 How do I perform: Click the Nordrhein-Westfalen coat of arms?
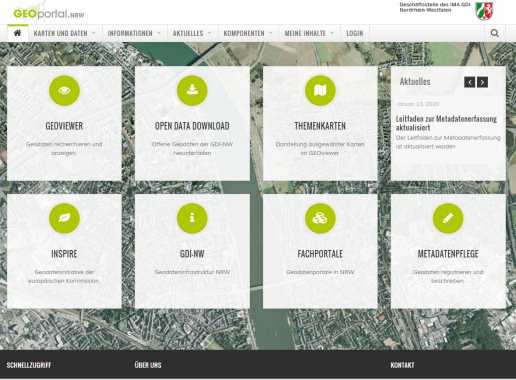[x=484, y=11]
